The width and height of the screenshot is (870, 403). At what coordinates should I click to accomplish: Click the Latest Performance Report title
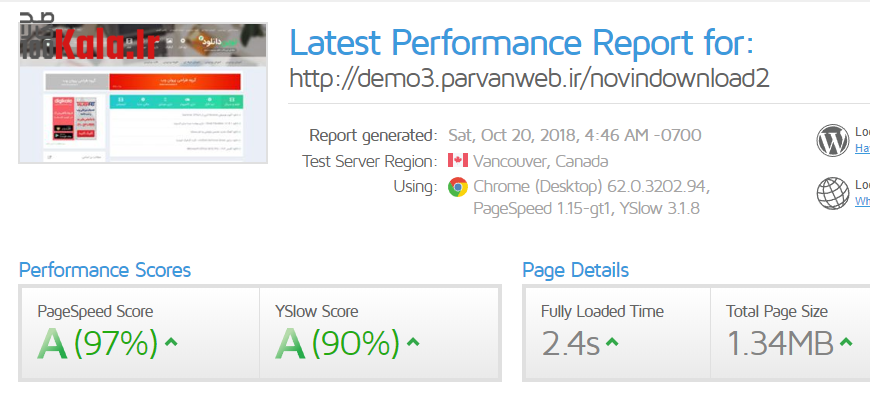520,42
